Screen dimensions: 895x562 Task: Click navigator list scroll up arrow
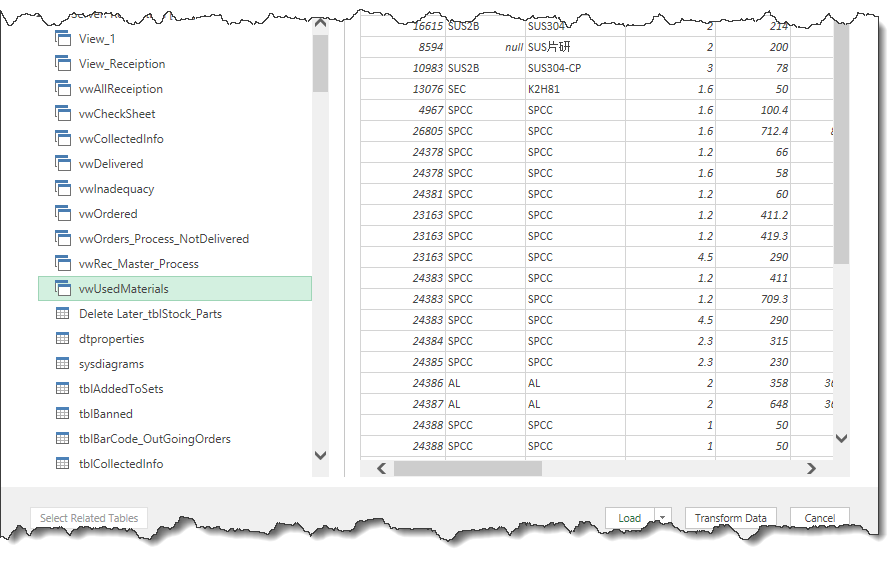[x=320, y=24]
